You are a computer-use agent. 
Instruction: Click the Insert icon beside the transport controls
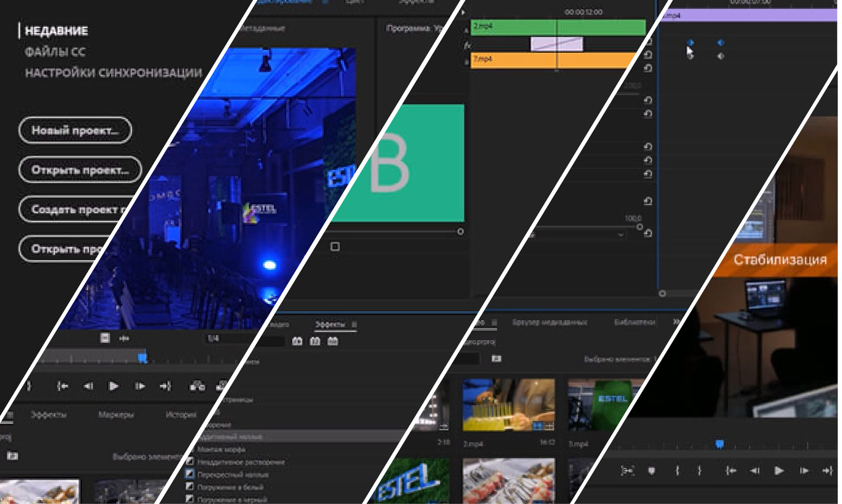197,386
